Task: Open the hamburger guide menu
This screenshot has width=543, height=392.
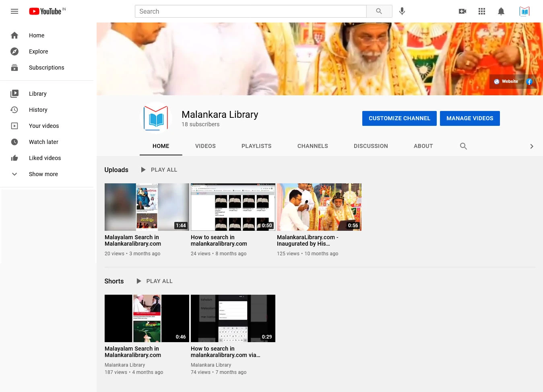Action: click(x=14, y=11)
